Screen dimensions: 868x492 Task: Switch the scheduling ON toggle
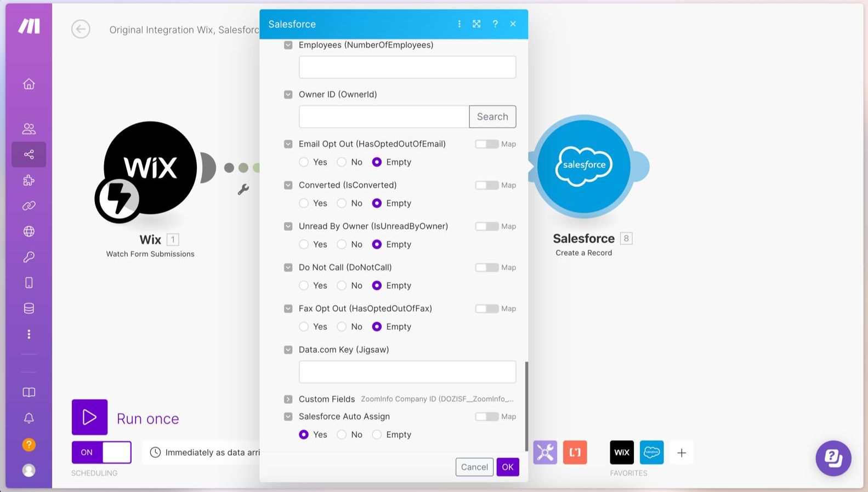(x=101, y=453)
